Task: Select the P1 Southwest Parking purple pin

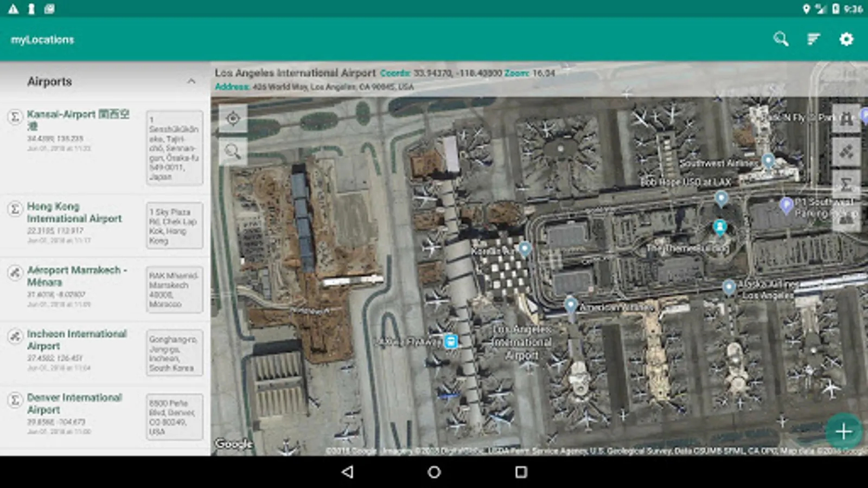Action: pos(786,205)
